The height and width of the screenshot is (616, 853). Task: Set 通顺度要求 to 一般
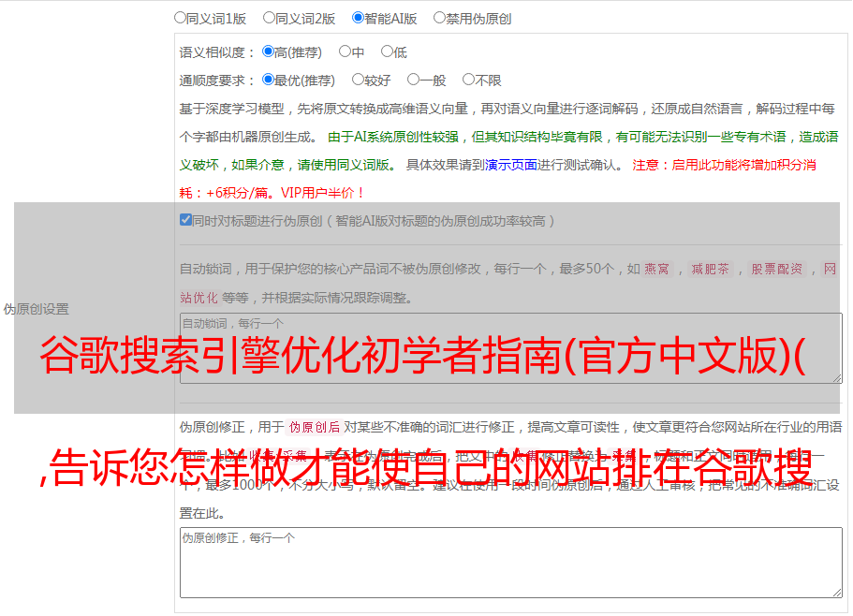pos(414,80)
